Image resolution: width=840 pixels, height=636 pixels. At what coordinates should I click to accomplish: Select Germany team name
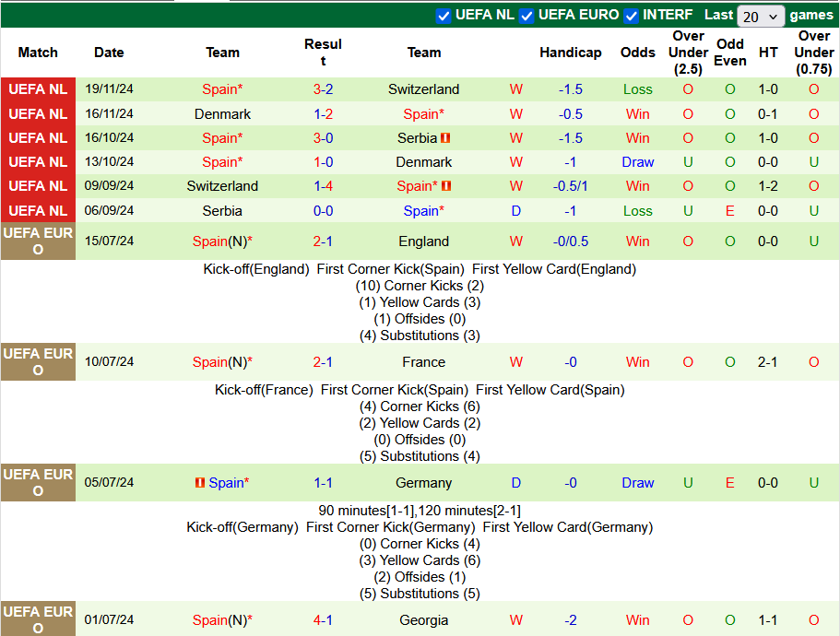(x=424, y=483)
